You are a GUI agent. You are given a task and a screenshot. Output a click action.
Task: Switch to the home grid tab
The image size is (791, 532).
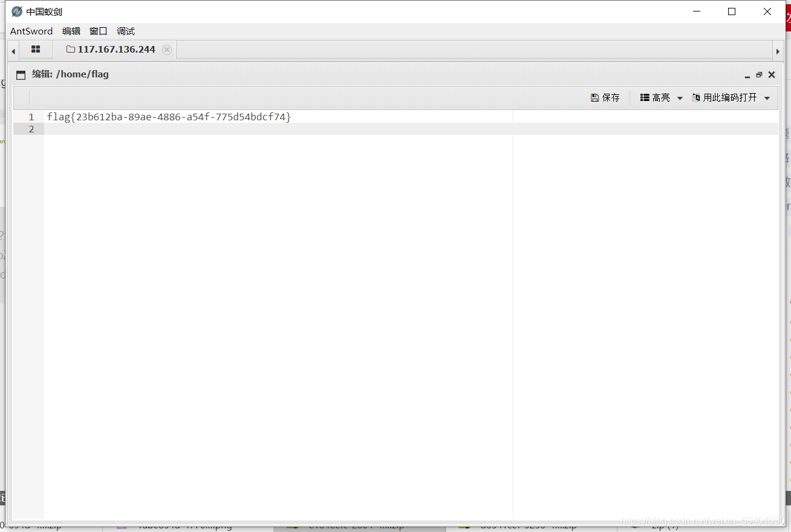pyautogui.click(x=36, y=50)
